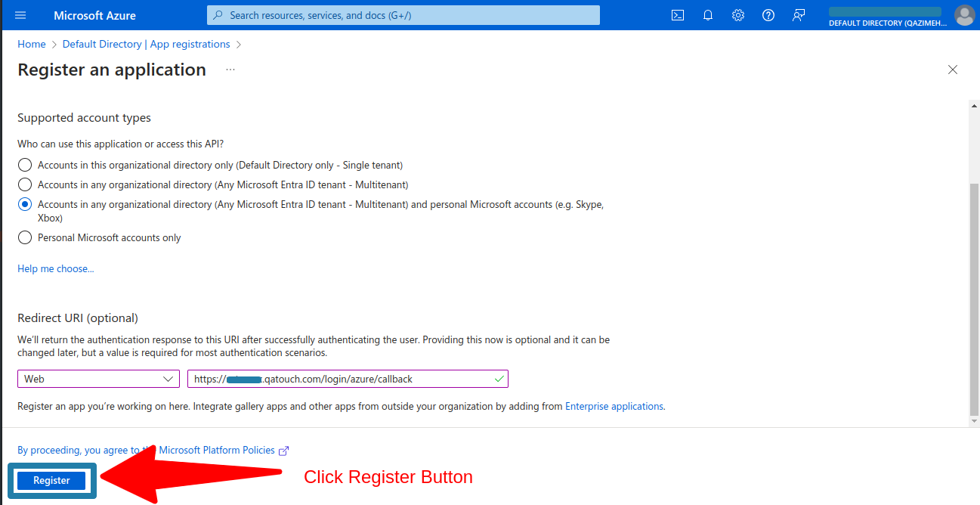Click the Supported account types heading
This screenshot has width=980, height=505.
[85, 118]
